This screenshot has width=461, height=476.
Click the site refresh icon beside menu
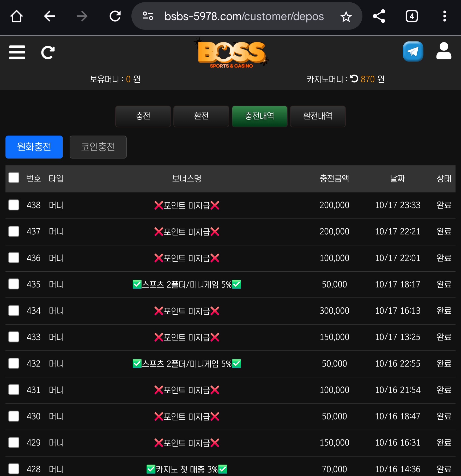pyautogui.click(x=48, y=52)
